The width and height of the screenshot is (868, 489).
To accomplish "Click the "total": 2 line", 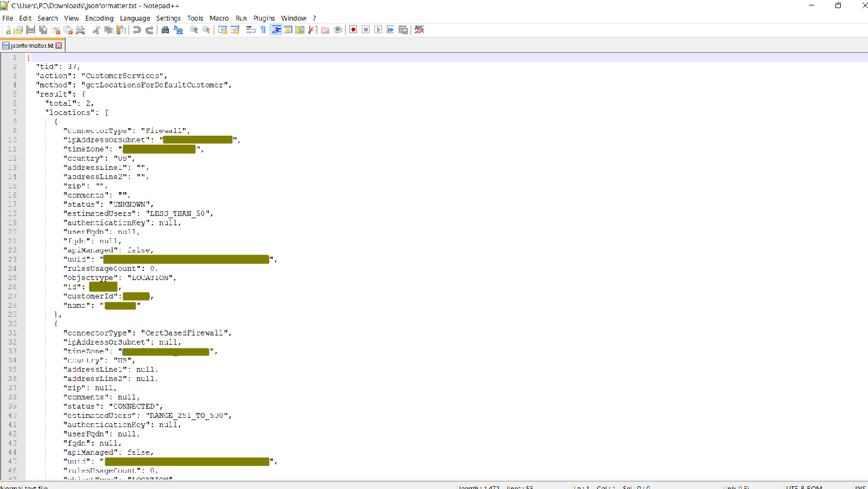I will 69,104.
